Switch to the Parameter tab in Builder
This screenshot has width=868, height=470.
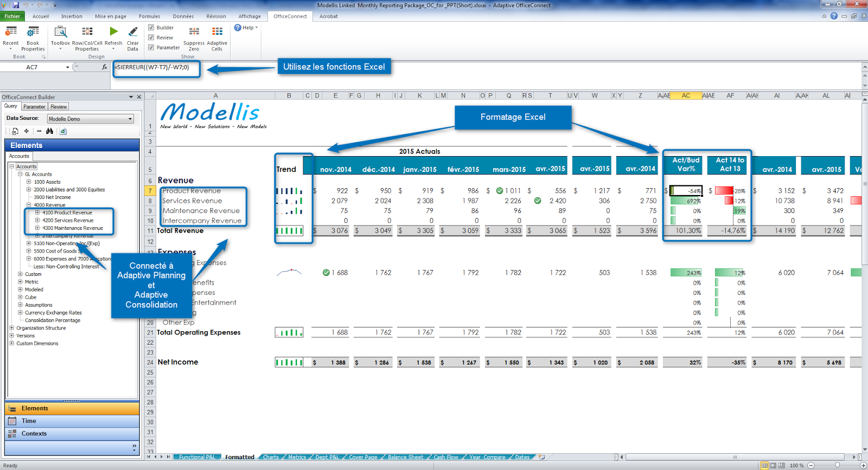34,107
